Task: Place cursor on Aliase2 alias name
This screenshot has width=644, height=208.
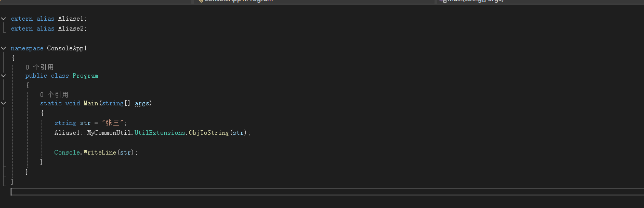Action: pyautogui.click(x=71, y=29)
